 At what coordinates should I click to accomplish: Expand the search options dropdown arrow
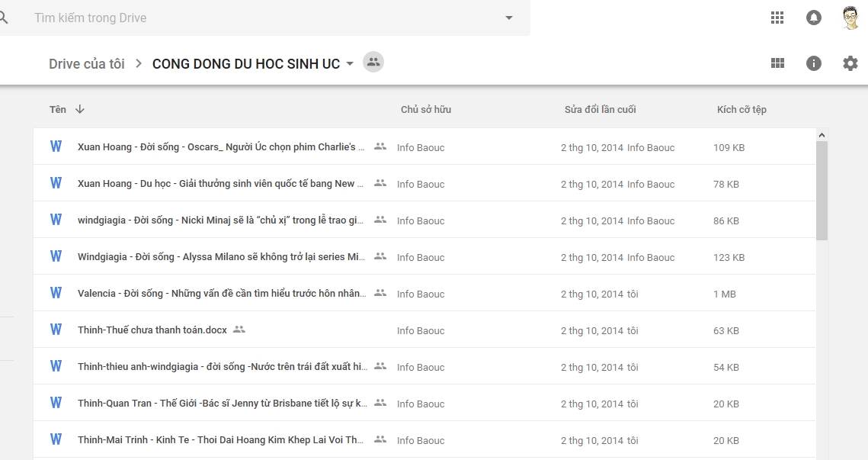[x=509, y=18]
